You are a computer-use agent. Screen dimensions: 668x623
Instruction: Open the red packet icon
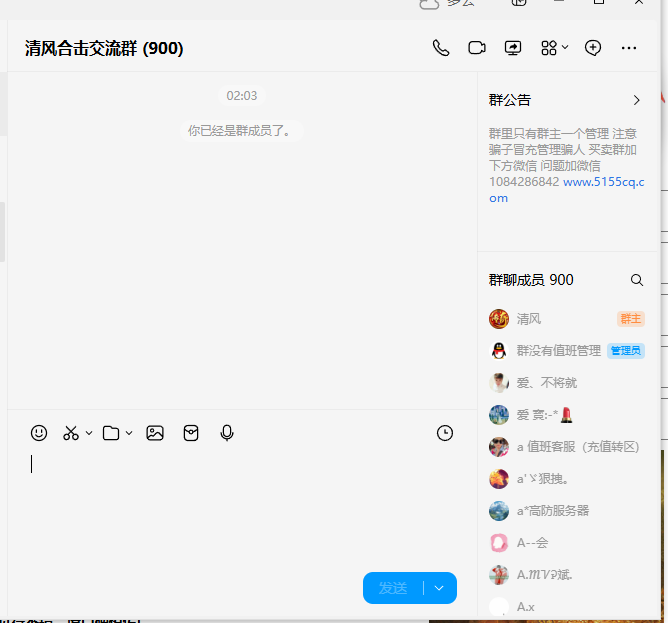point(191,433)
